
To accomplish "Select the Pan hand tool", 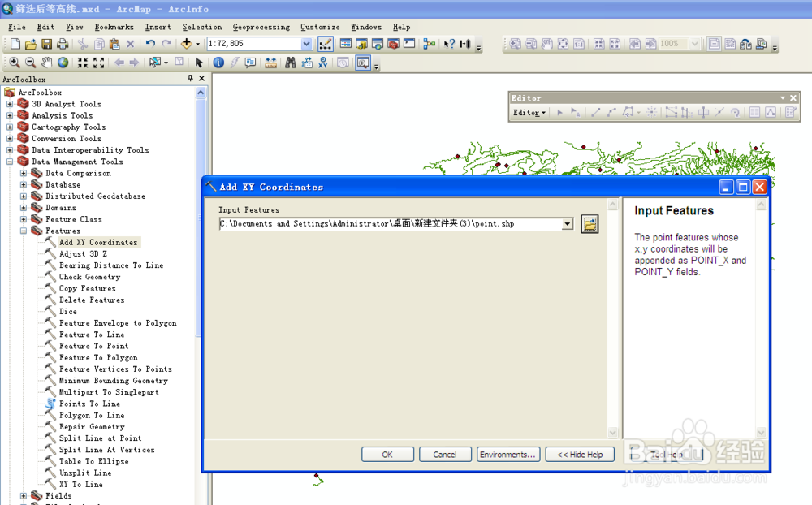I will pyautogui.click(x=46, y=63).
